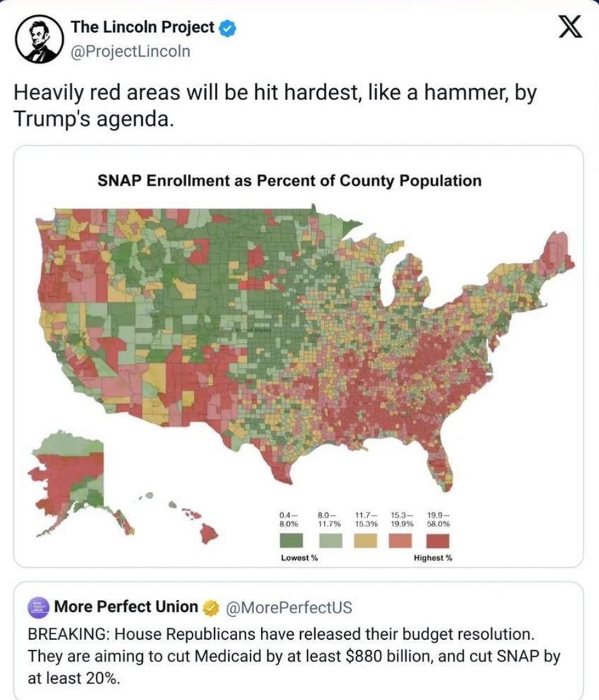599x700 pixels.
Task: Select dark green 0.4–8.0% legend swatch
Action: pos(291,540)
